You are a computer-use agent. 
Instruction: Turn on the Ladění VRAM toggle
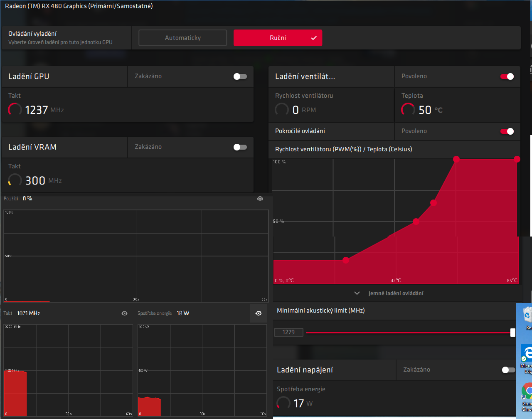point(240,147)
